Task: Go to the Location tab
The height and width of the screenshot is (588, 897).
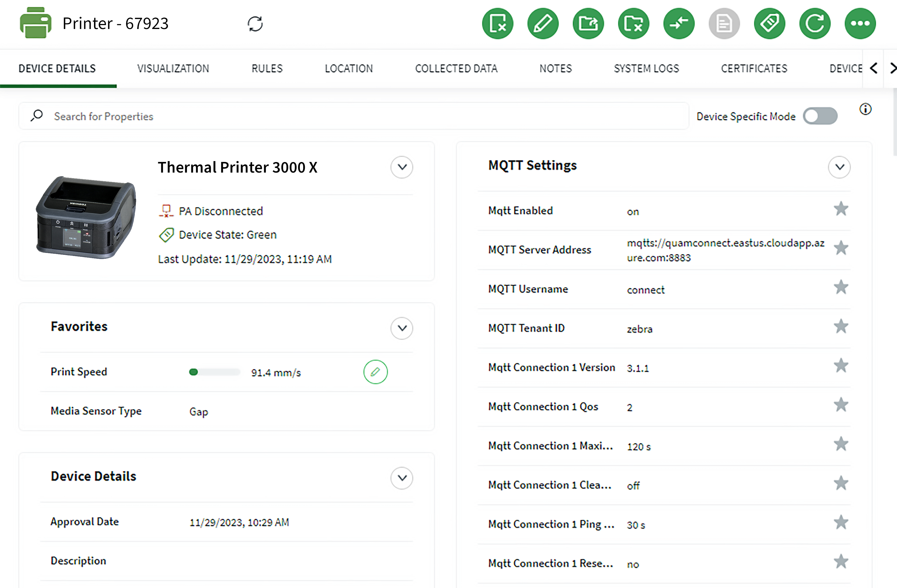Action: (349, 69)
